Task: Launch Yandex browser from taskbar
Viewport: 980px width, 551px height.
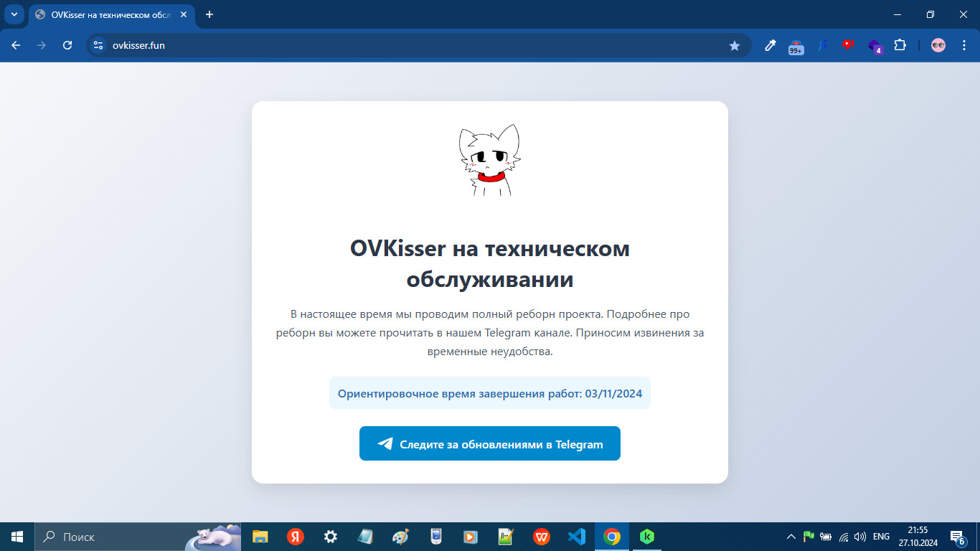Action: [x=296, y=537]
